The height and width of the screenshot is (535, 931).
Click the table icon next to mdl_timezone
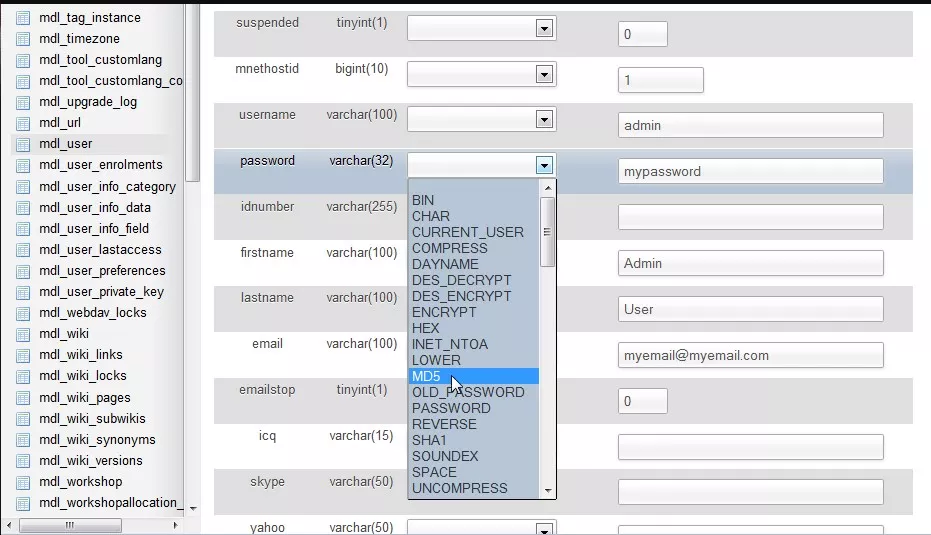[x=22, y=39]
